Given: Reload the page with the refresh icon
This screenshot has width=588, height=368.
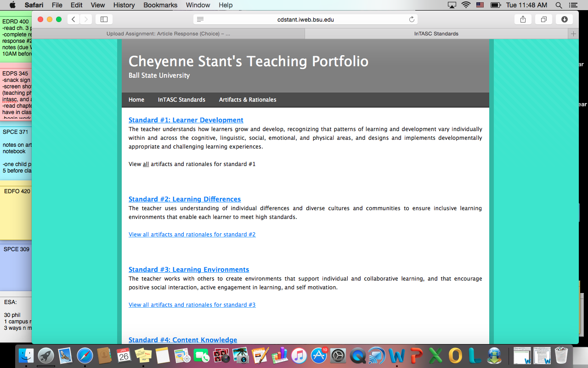Looking at the screenshot, I should (x=412, y=19).
